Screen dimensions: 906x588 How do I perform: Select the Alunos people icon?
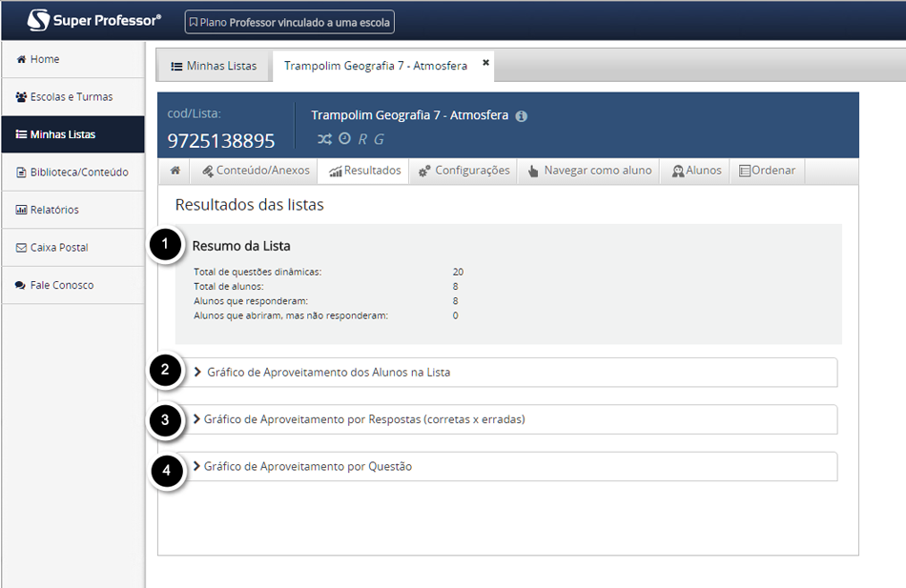(677, 171)
